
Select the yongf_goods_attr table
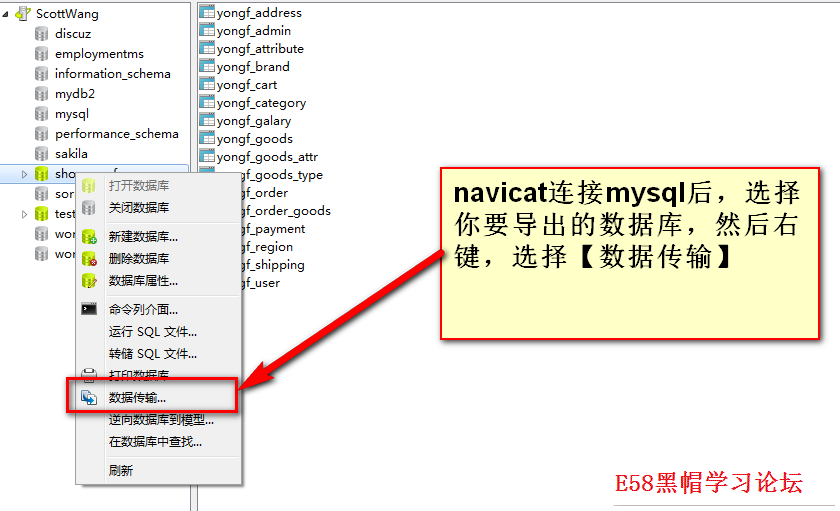[267, 157]
